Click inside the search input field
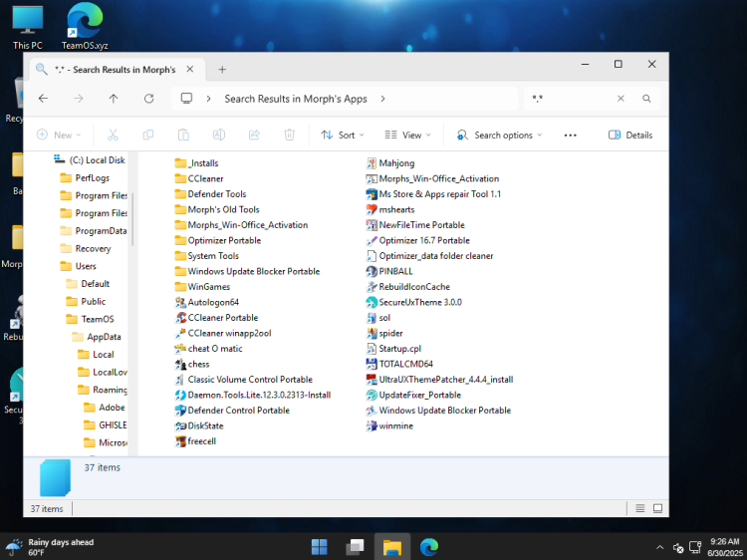747x560 pixels. coord(573,99)
